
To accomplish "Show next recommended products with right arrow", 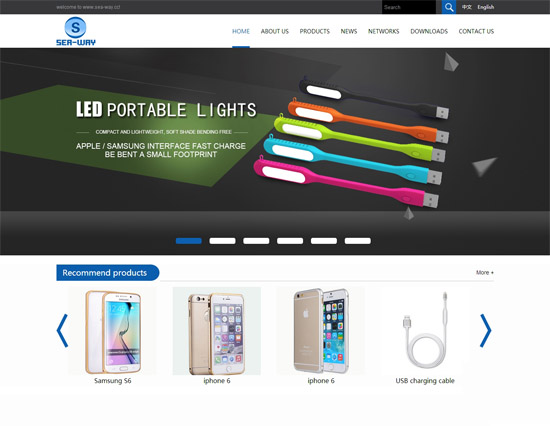I will [x=485, y=331].
